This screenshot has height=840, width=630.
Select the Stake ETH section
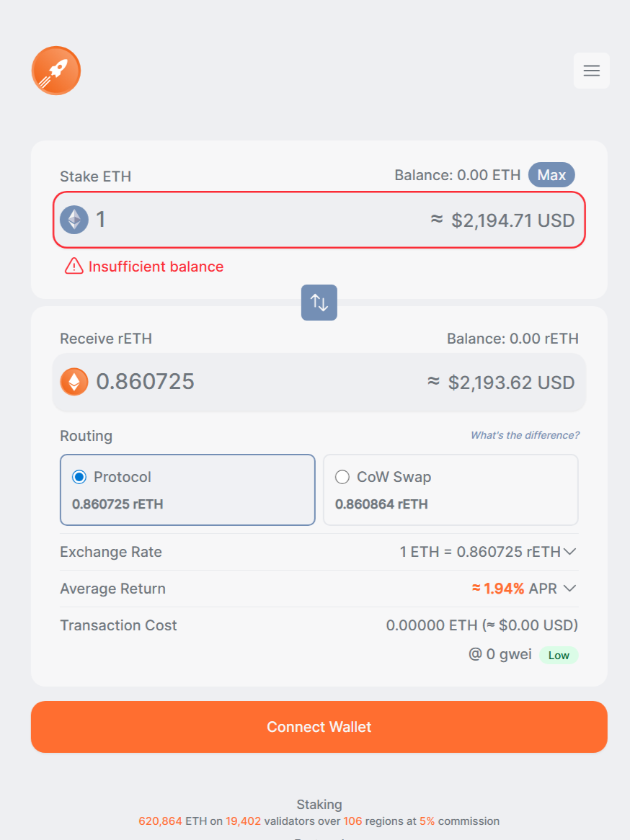click(95, 176)
